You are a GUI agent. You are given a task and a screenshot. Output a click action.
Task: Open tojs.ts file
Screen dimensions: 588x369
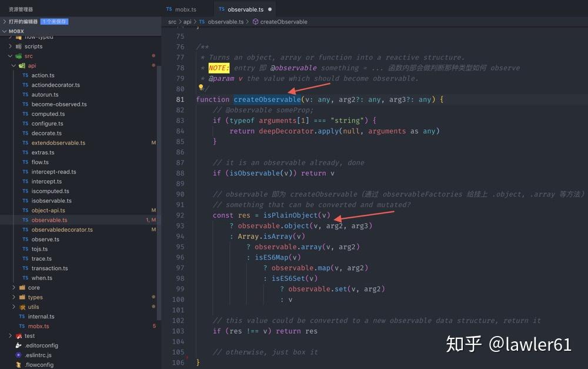coord(39,249)
